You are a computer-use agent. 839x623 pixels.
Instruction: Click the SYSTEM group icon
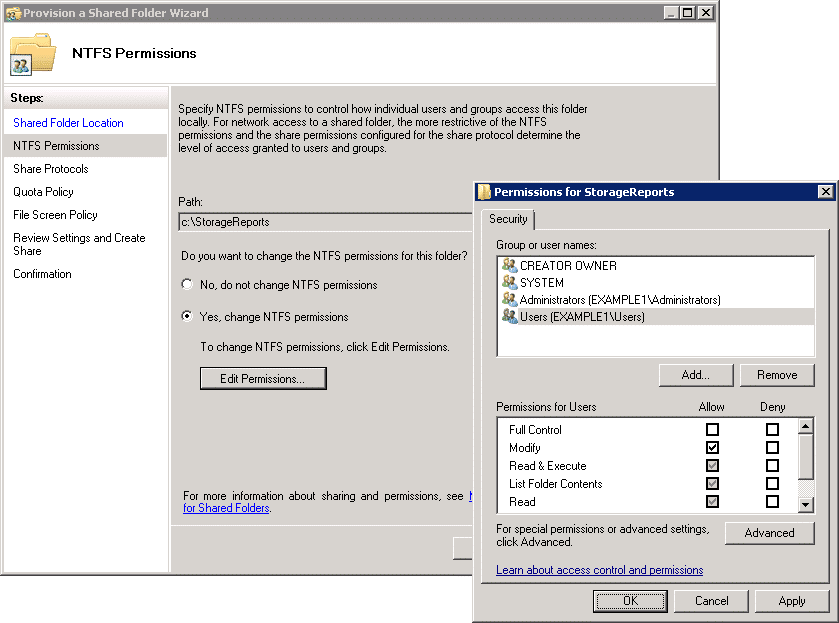509,283
